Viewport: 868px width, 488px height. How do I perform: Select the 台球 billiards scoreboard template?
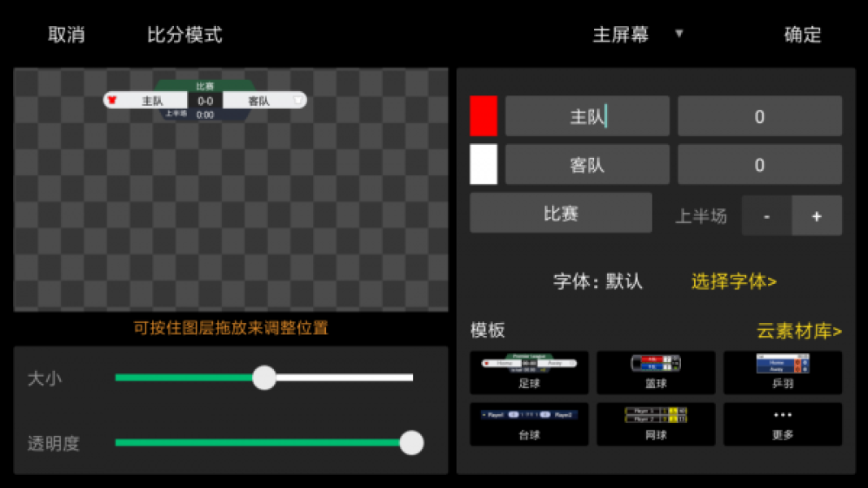coord(528,425)
